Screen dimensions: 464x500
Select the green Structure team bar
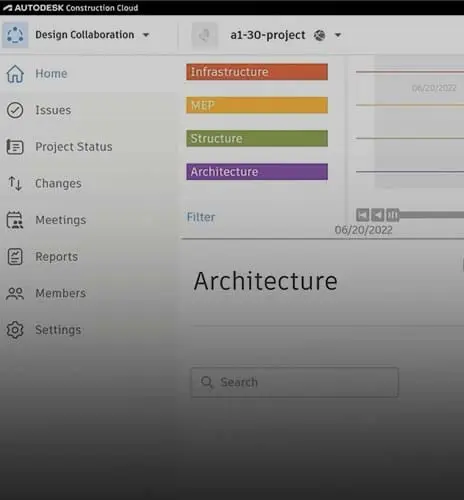click(x=257, y=138)
